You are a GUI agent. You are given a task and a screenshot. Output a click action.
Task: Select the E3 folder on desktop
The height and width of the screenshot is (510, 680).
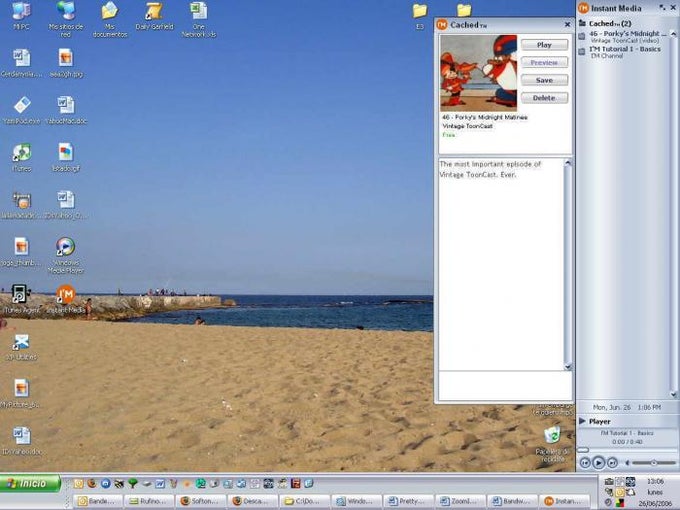419,16
